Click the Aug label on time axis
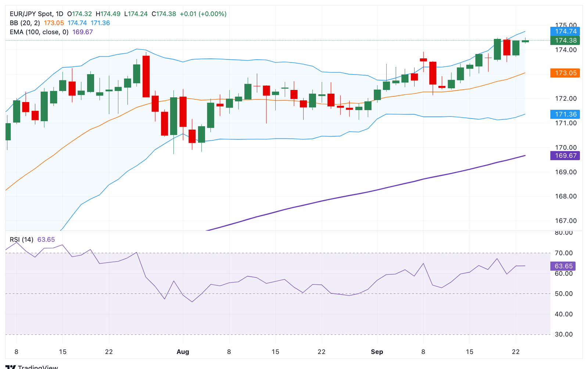 (183, 352)
